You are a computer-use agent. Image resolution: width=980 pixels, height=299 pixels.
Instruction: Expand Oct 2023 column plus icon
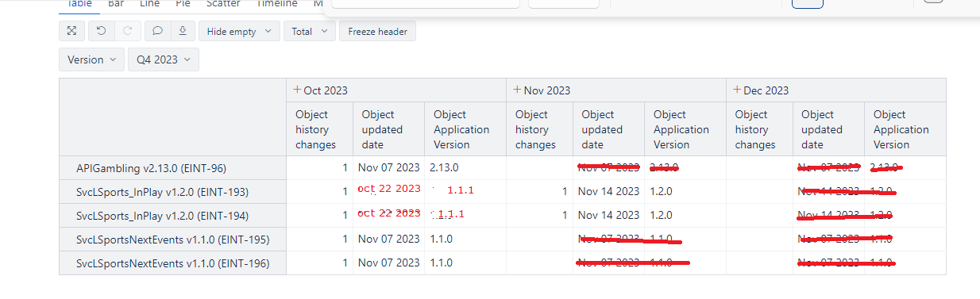pos(298,90)
